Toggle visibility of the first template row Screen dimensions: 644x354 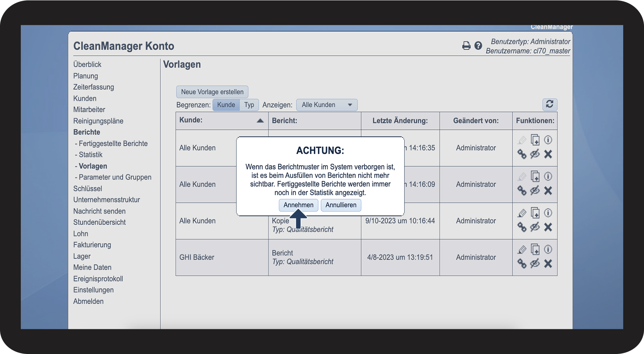click(x=535, y=154)
